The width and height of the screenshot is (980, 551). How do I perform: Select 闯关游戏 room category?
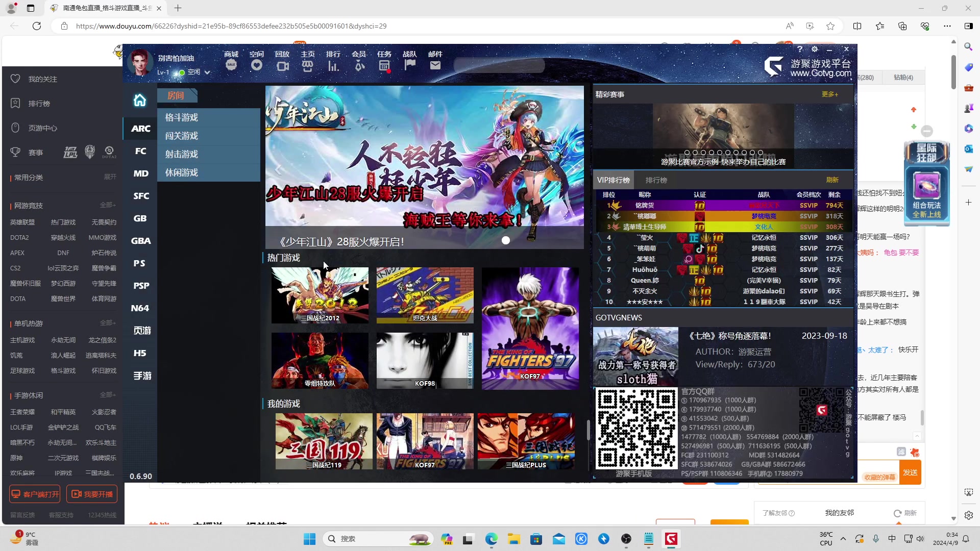click(x=209, y=136)
